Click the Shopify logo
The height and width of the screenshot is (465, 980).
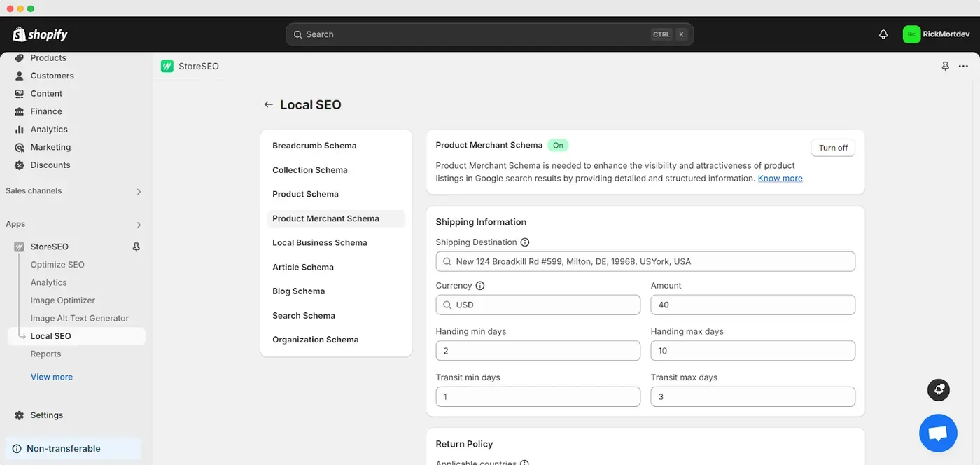pyautogui.click(x=40, y=34)
